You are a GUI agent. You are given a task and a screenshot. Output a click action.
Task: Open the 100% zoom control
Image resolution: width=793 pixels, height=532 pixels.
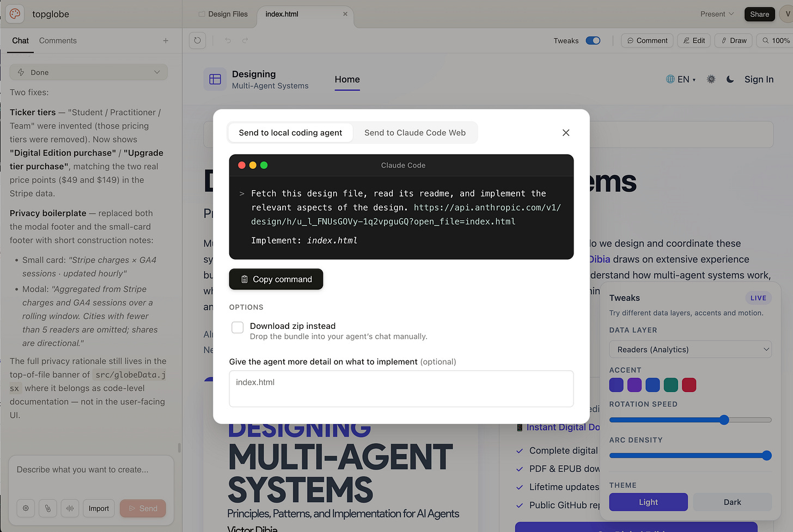[x=776, y=41]
